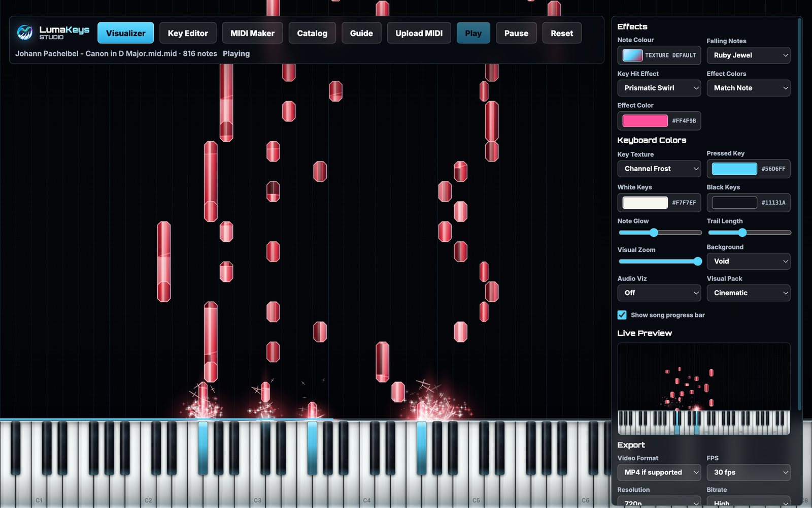This screenshot has width=812, height=508.
Task: Click the Live Preview thumbnail
Action: [x=704, y=389]
